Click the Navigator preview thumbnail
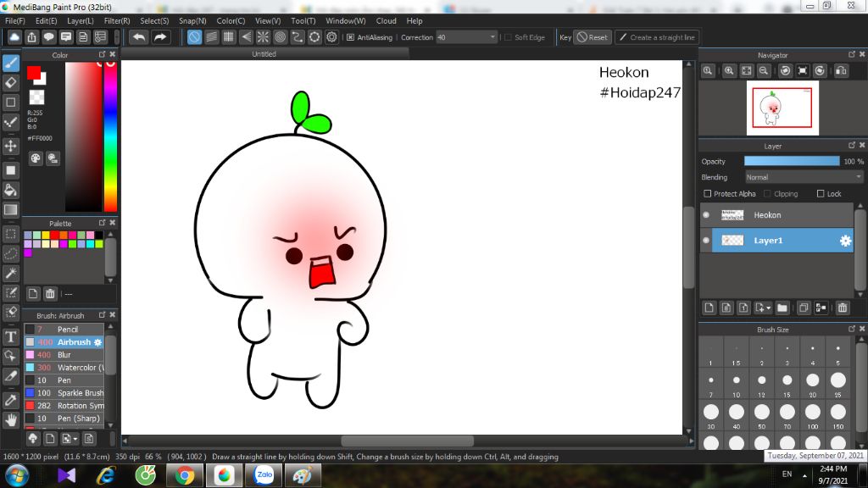 (x=782, y=108)
